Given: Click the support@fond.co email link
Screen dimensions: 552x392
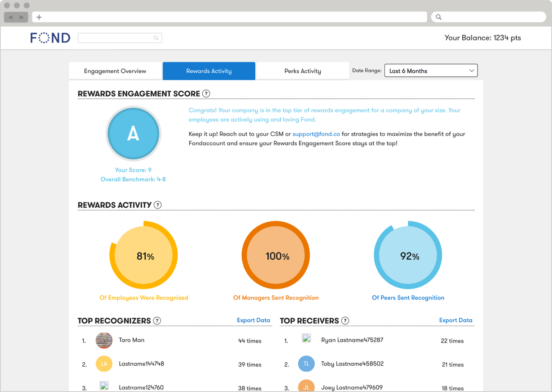Looking at the screenshot, I should click(x=316, y=134).
